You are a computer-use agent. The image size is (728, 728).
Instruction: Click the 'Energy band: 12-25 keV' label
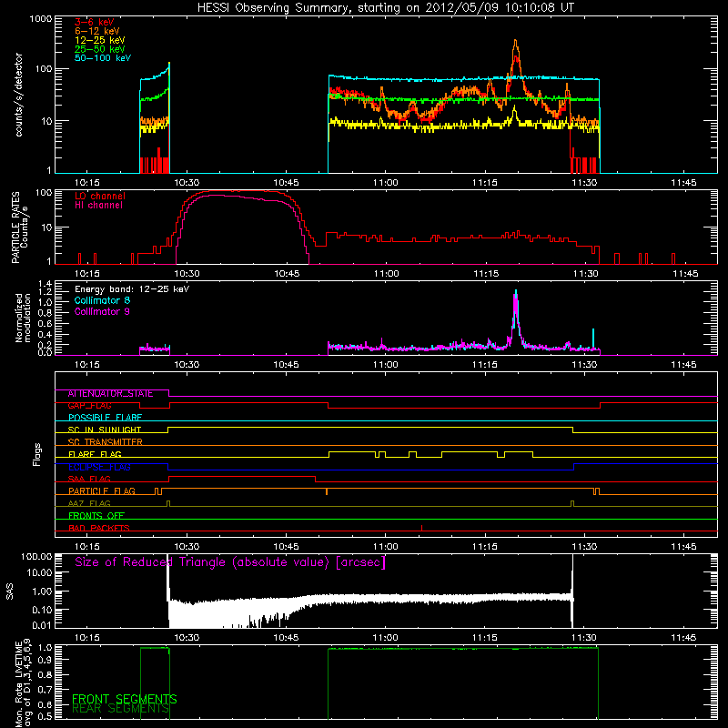[x=132, y=289]
